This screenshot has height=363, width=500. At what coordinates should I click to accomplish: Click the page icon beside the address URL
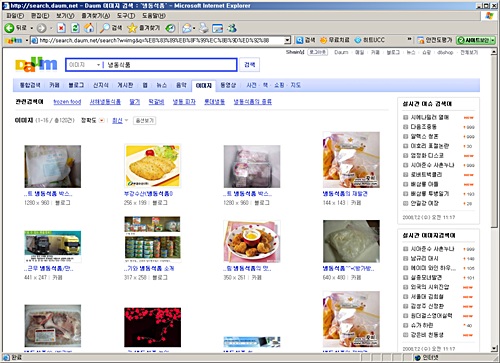point(34,40)
